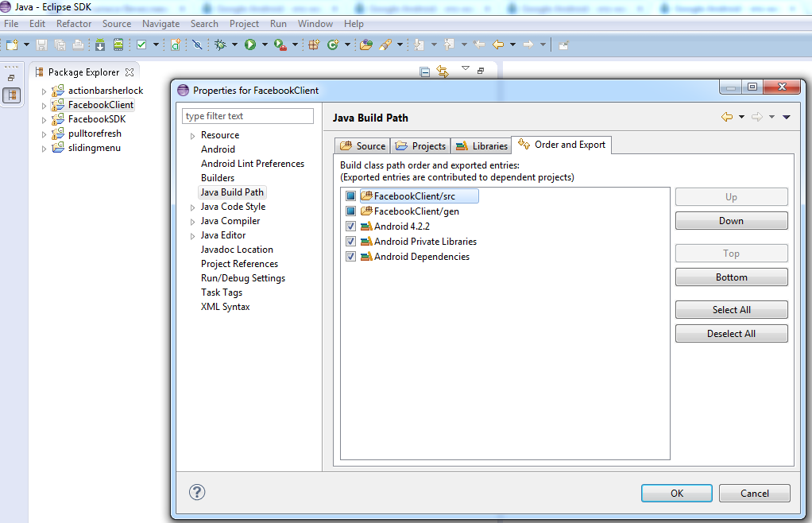Switch to the Projects tab
The width and height of the screenshot is (812, 523).
(x=420, y=146)
